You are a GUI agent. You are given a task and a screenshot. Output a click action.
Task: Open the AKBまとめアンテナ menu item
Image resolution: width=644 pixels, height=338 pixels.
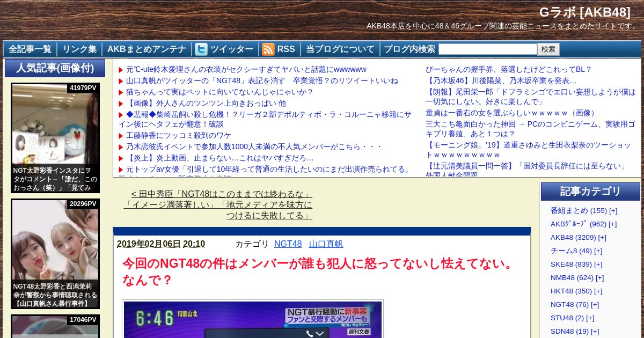coord(147,49)
